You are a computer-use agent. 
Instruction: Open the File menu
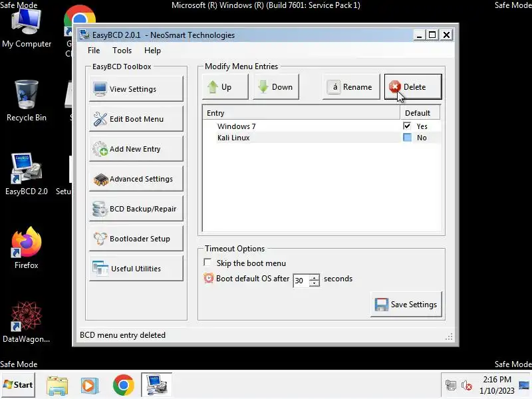(x=94, y=51)
